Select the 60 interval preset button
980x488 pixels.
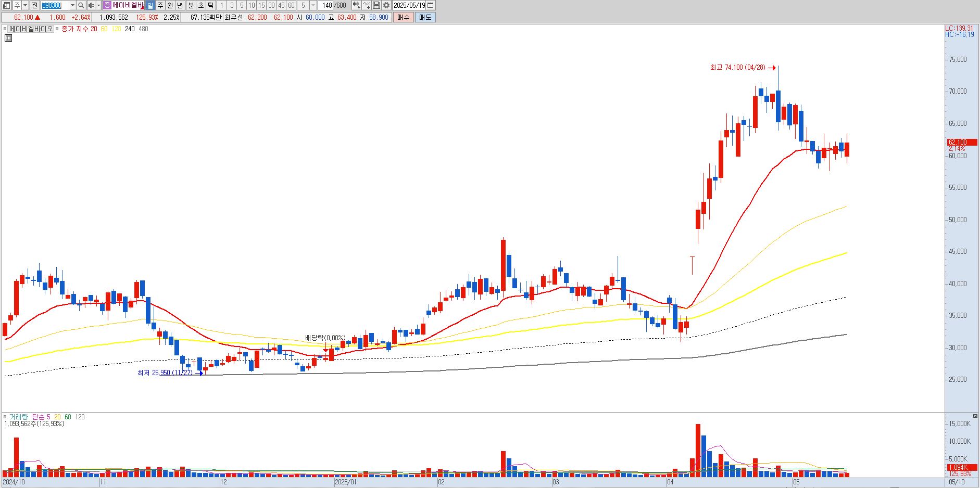click(x=291, y=5)
